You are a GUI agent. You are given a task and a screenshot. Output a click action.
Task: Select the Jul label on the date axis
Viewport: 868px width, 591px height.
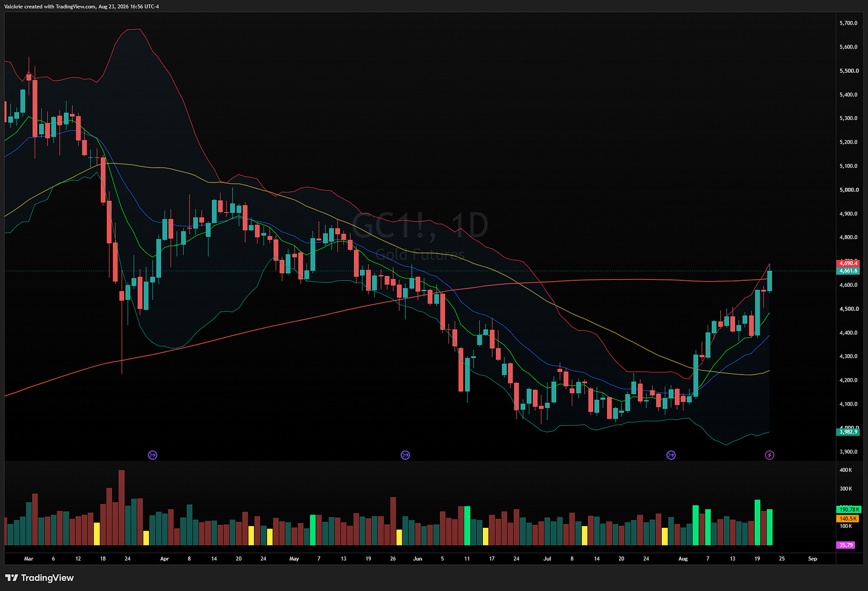547,559
